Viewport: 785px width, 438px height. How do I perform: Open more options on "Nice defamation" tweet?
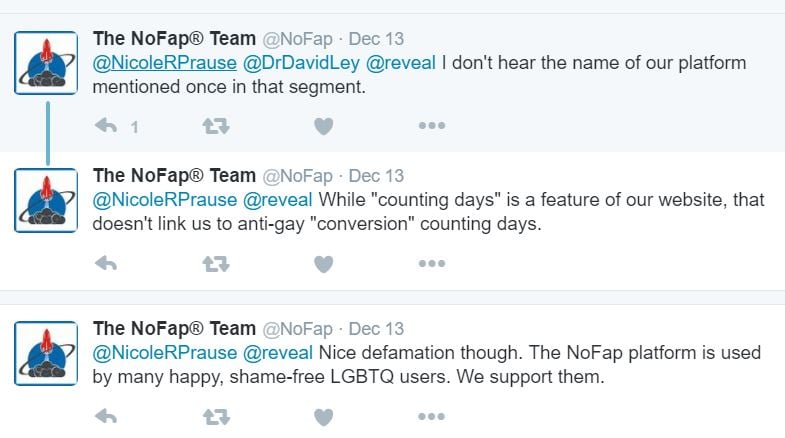pyautogui.click(x=431, y=416)
